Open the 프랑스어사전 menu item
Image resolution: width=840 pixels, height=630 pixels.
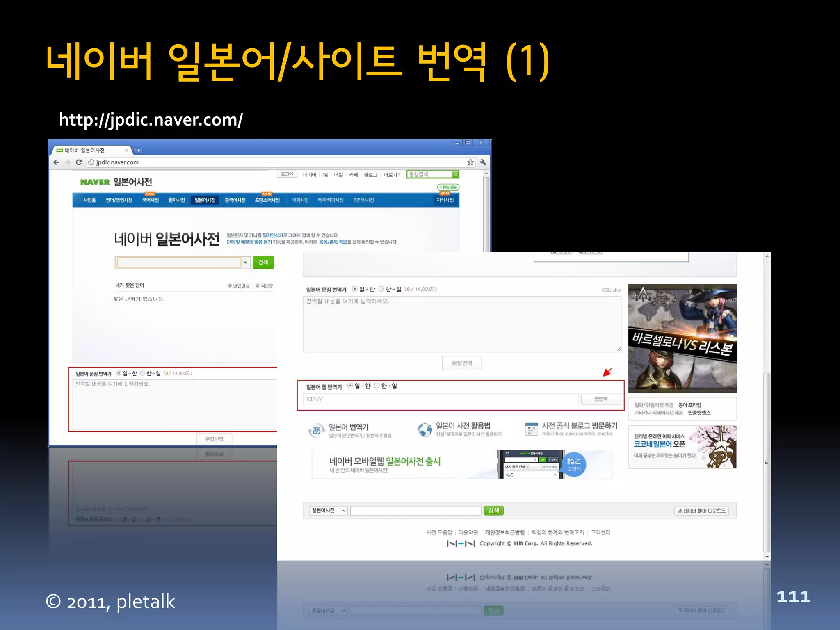[x=267, y=200]
